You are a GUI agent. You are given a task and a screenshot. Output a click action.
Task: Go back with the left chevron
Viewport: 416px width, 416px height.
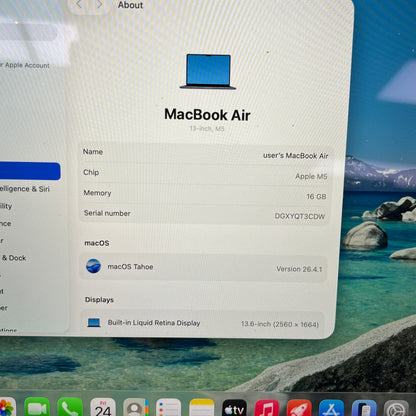click(79, 4)
